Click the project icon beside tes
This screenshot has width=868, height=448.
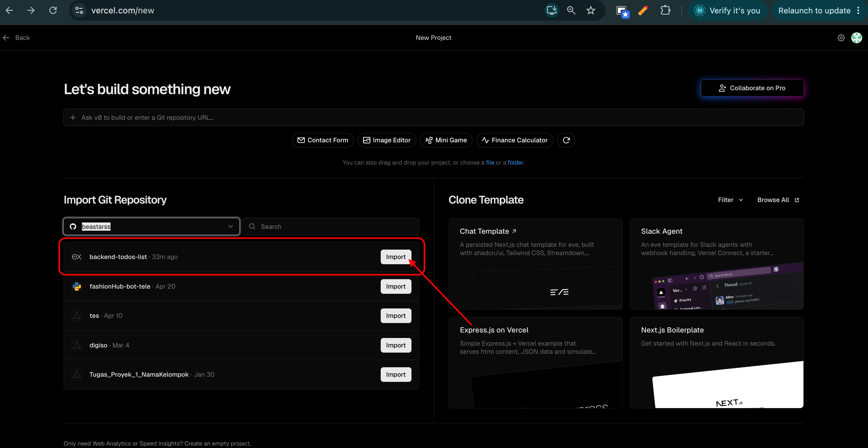(x=77, y=316)
